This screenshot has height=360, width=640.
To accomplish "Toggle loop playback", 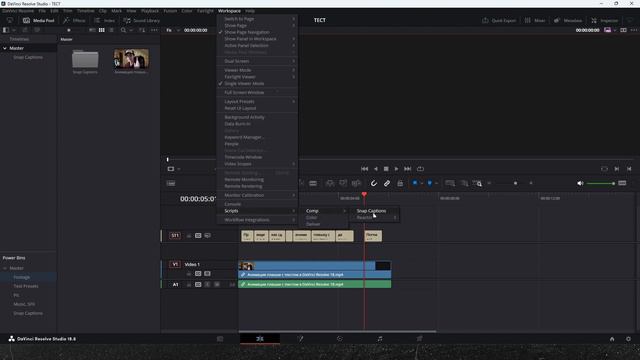I will (420, 169).
